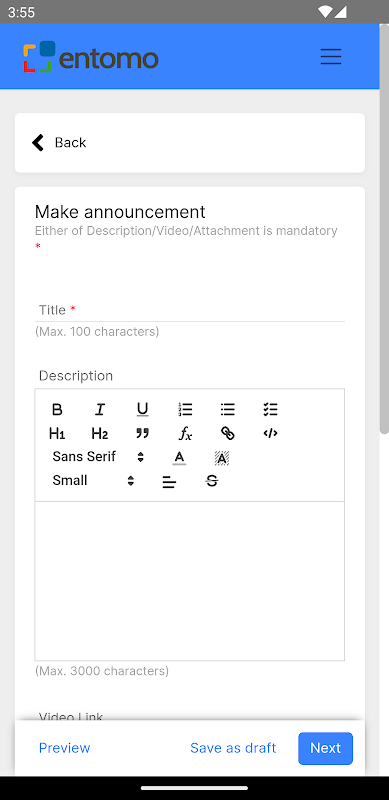389x800 pixels.
Task: Open the text color picker
Action: 179,458
